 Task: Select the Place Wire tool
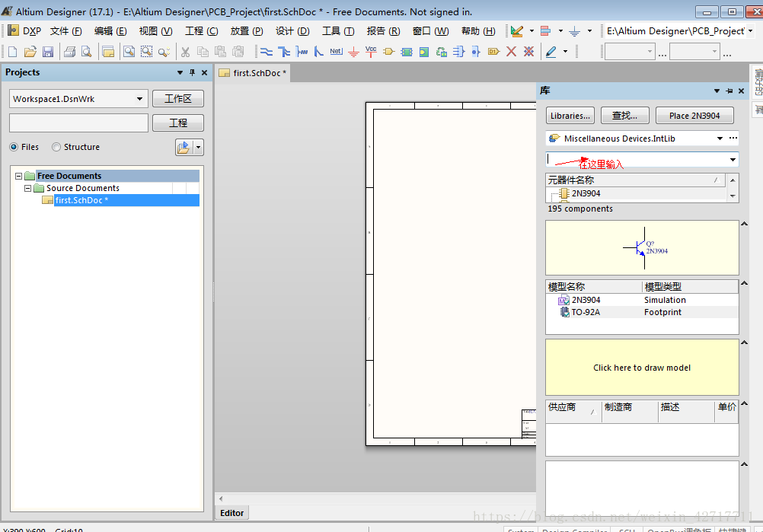(x=267, y=52)
